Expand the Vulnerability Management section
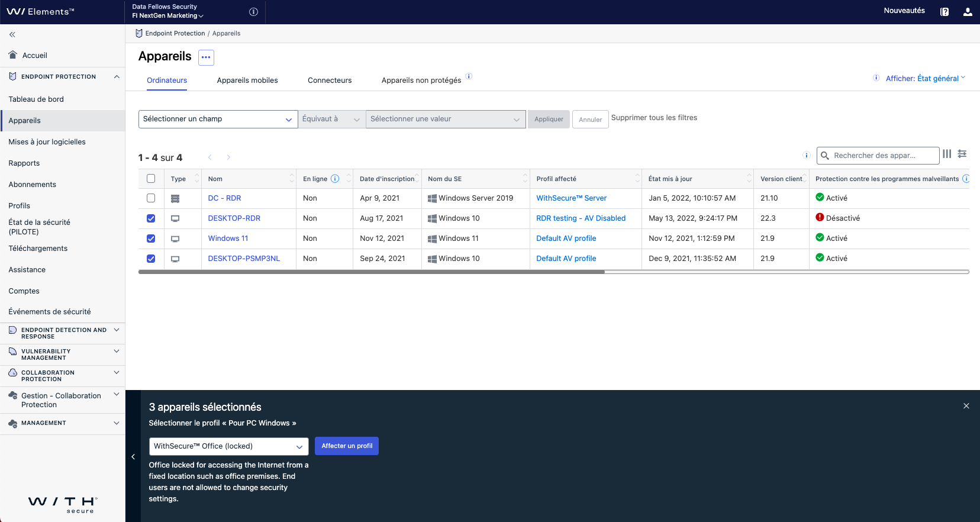Viewport: 980px width, 522px height. pos(117,351)
